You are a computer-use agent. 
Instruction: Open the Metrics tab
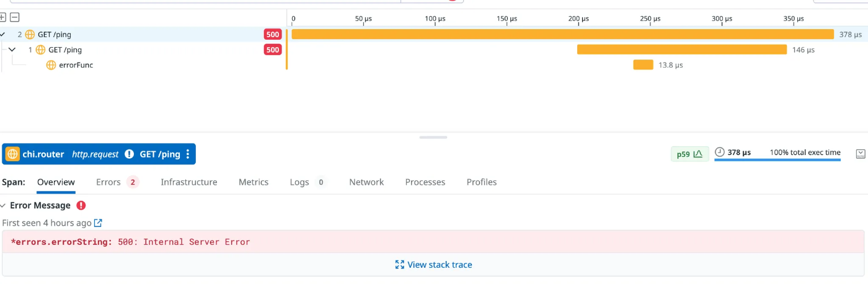pos(254,182)
